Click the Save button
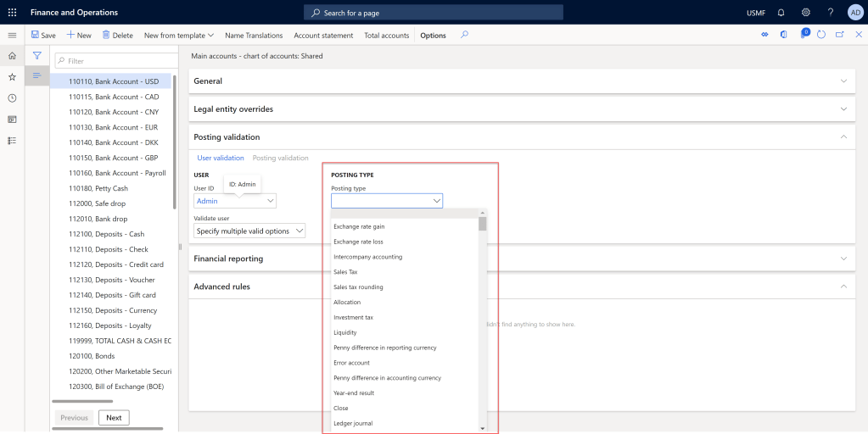The image size is (868, 434). tap(43, 36)
